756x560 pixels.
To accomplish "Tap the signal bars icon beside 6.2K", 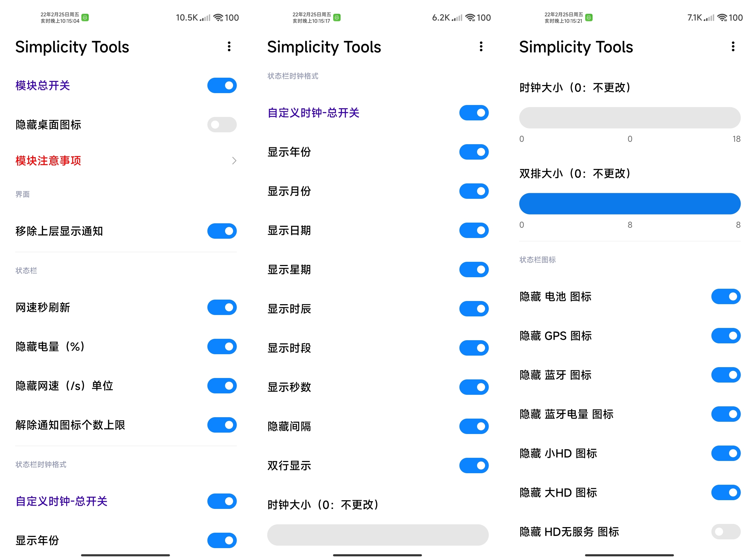I will click(x=457, y=17).
